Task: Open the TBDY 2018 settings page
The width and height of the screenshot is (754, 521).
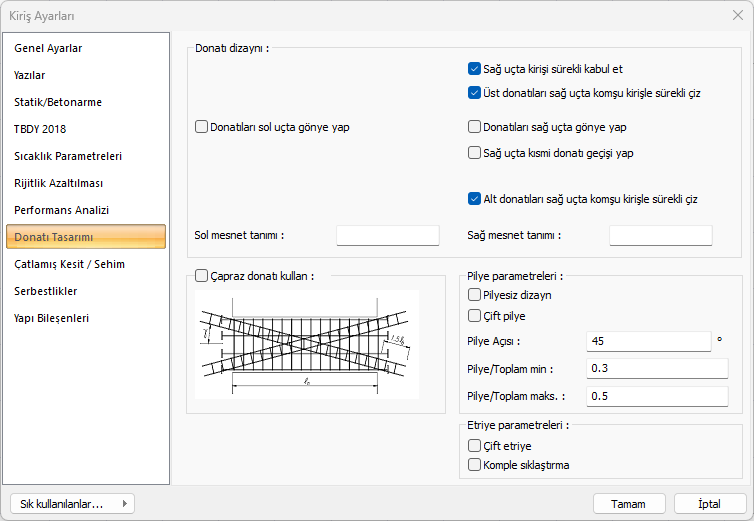Action: pyautogui.click(x=40, y=129)
